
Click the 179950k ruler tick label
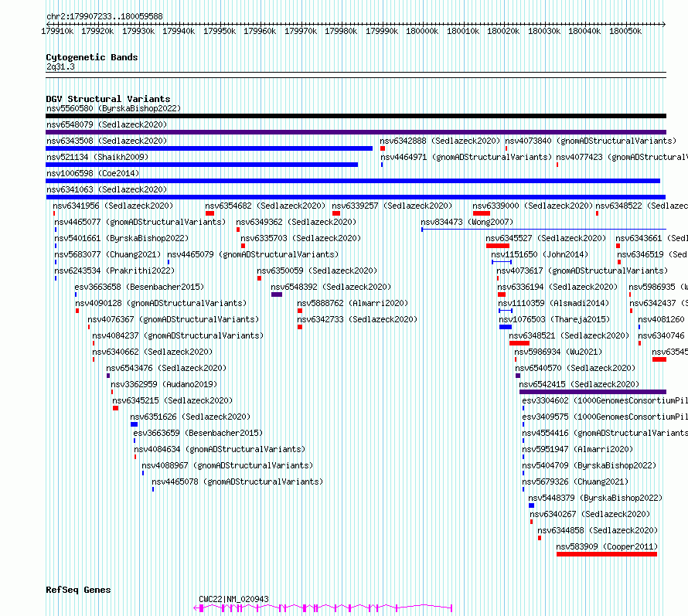tap(220, 31)
